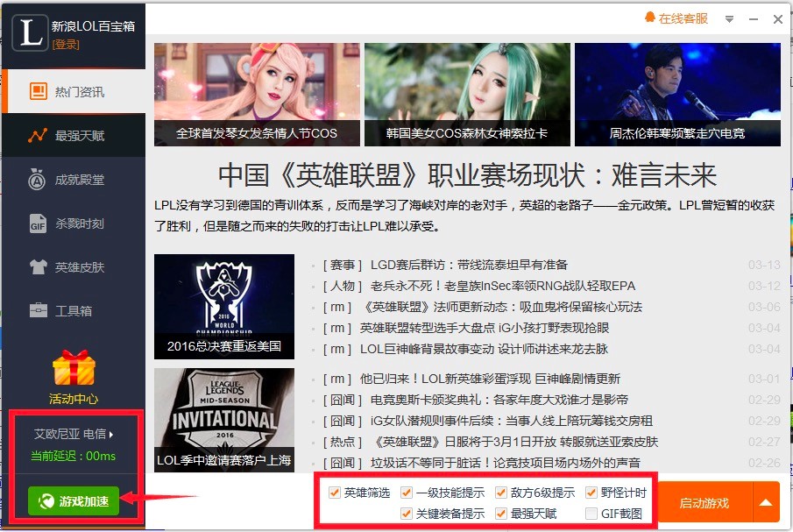Open news 电竞奥斯卡颁奖典礼

coord(499,400)
